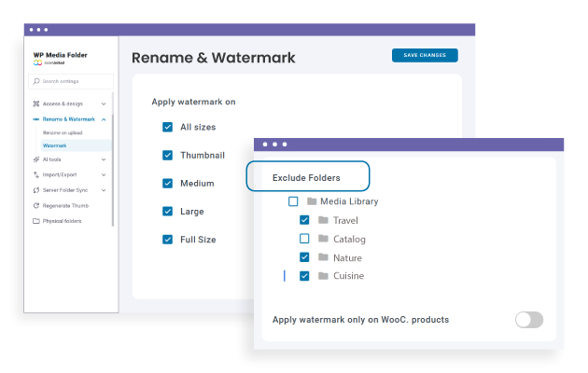Click the AI tools sidebar icon
This screenshot has height=373, width=588.
(36, 159)
